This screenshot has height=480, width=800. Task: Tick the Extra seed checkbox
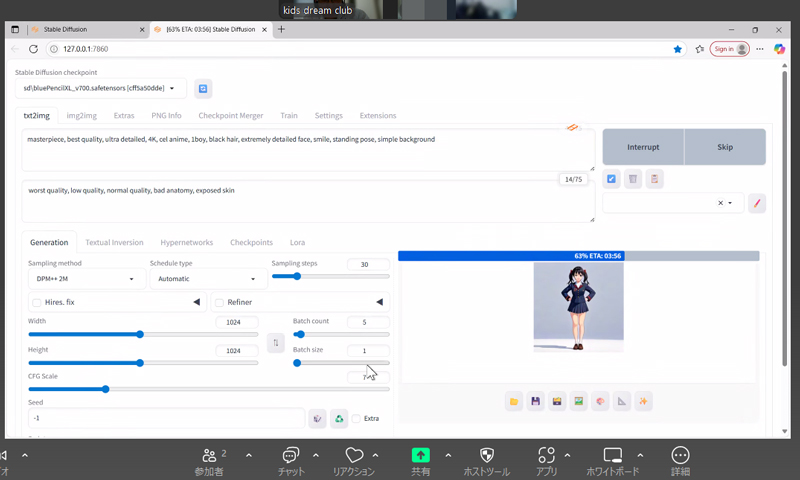click(x=356, y=419)
